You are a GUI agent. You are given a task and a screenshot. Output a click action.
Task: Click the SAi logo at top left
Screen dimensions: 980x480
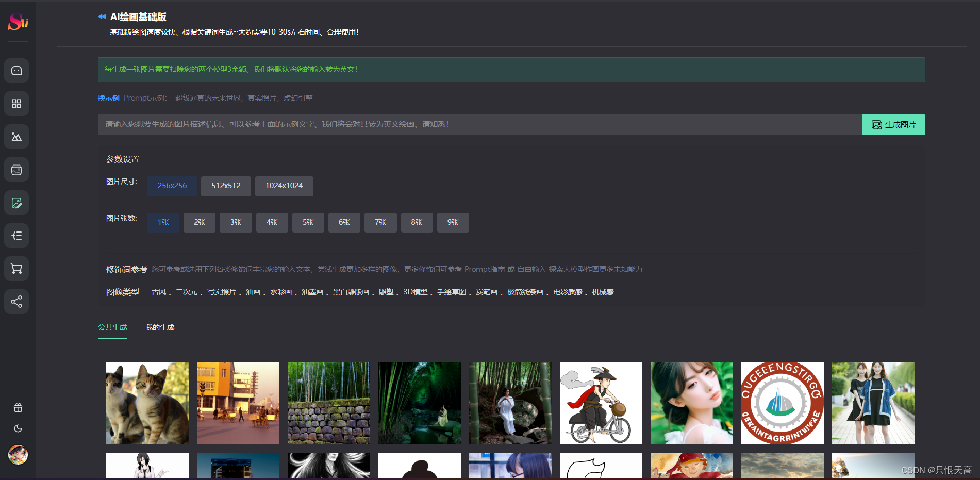tap(18, 21)
